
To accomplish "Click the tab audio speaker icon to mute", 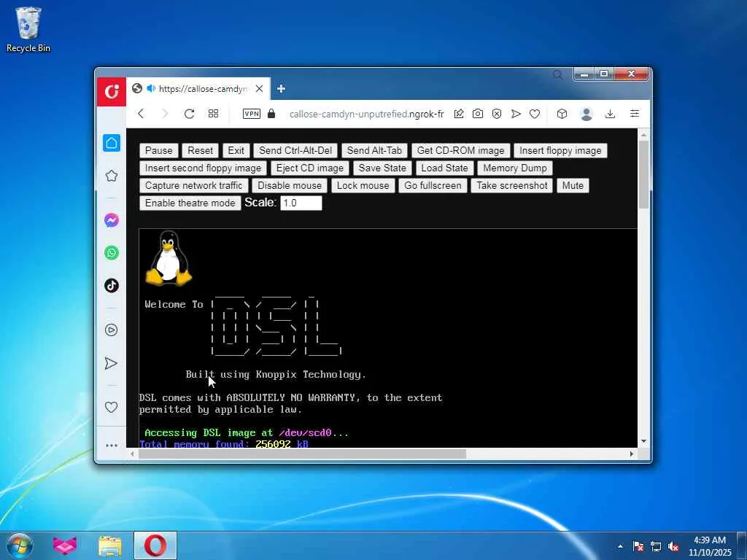I will pos(151,88).
